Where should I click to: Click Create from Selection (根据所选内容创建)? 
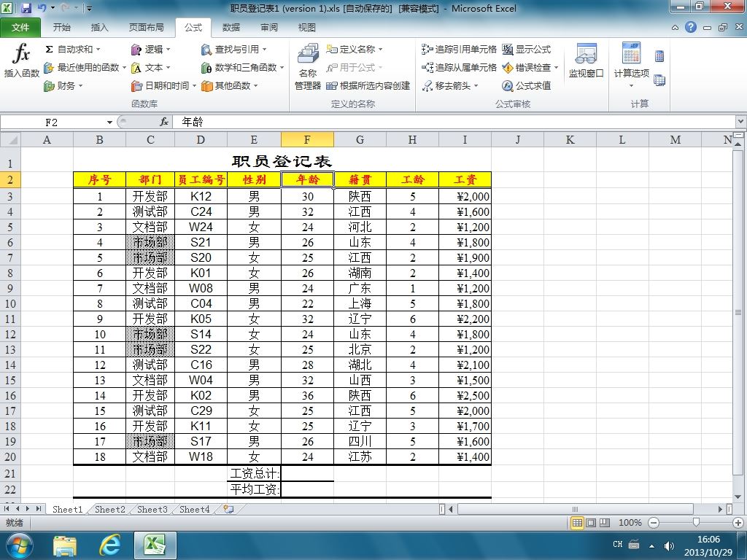pyautogui.click(x=368, y=86)
